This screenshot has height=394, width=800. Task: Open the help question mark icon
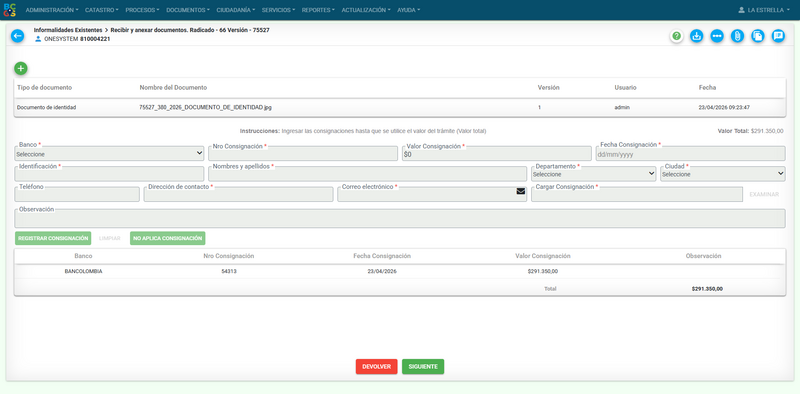(x=677, y=36)
